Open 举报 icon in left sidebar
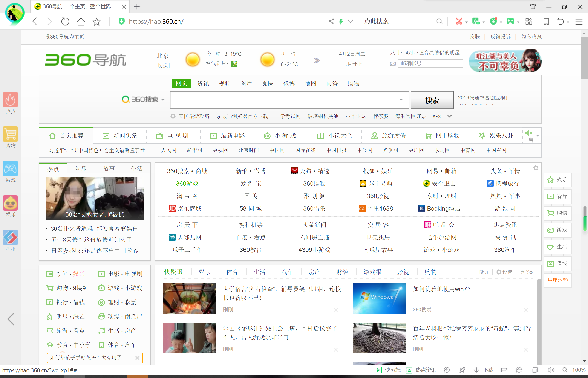The image size is (588, 378). (x=10, y=237)
